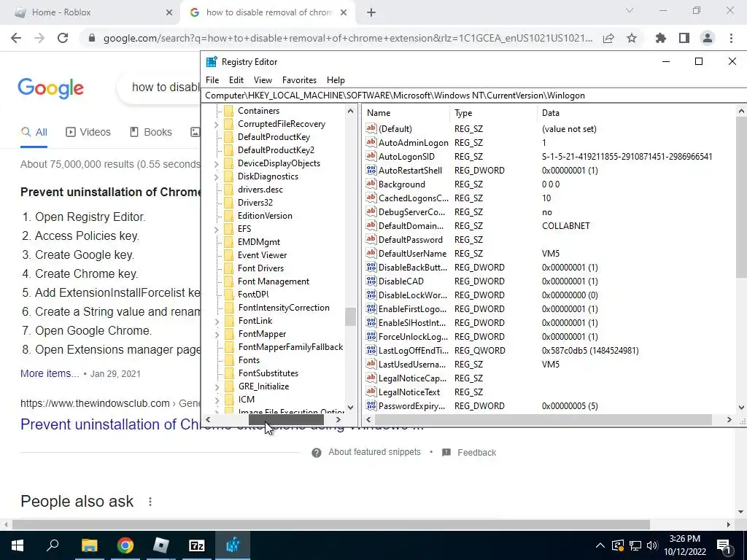Open the notification center icon
Screen dimensions: 747x560
pos(724,545)
